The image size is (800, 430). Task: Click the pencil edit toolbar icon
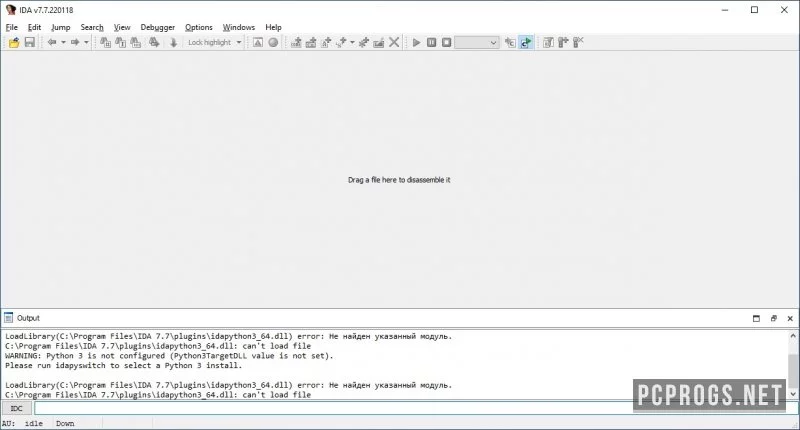point(379,42)
